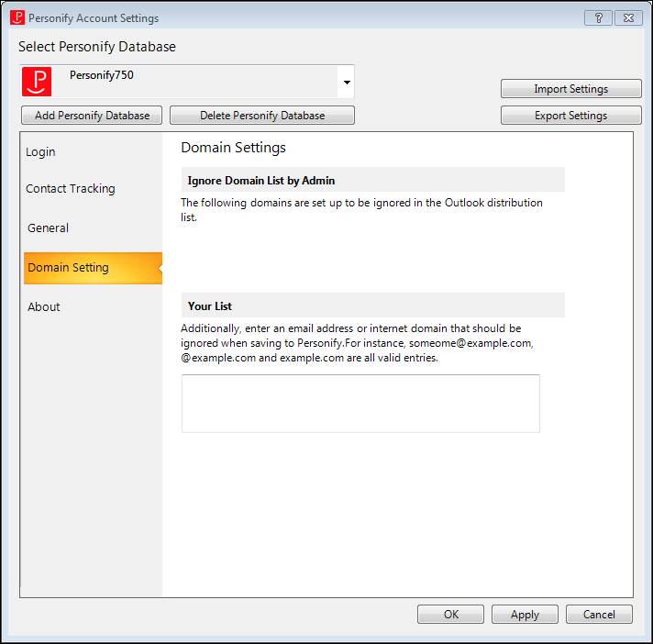Select the Domain Setting tab
The width and height of the screenshot is (653, 644).
(93, 268)
